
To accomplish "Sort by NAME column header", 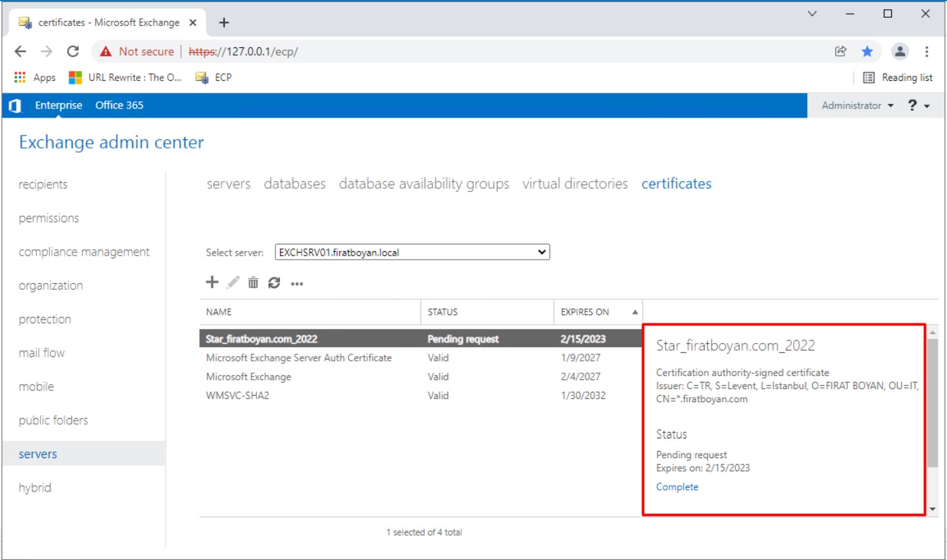I will pyautogui.click(x=310, y=312).
